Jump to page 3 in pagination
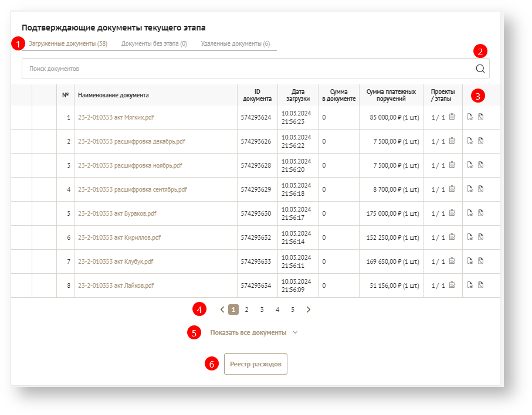 point(262,309)
